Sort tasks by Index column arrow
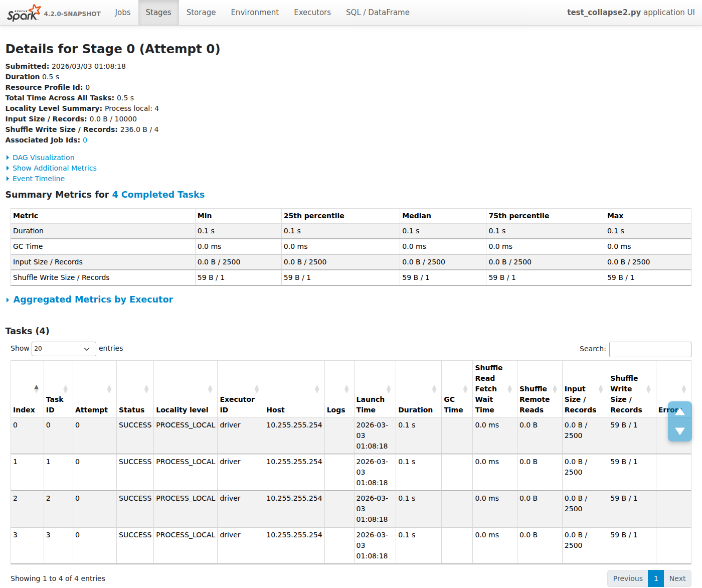The image size is (702, 588). tap(36, 388)
